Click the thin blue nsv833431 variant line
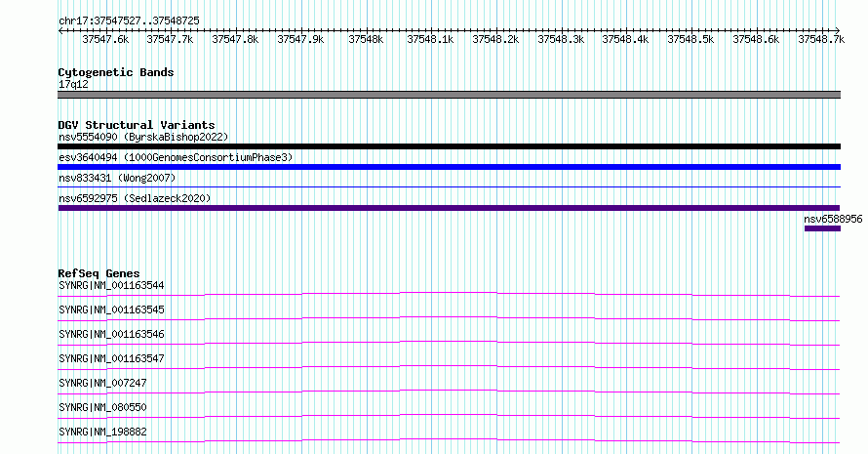 click(x=449, y=186)
